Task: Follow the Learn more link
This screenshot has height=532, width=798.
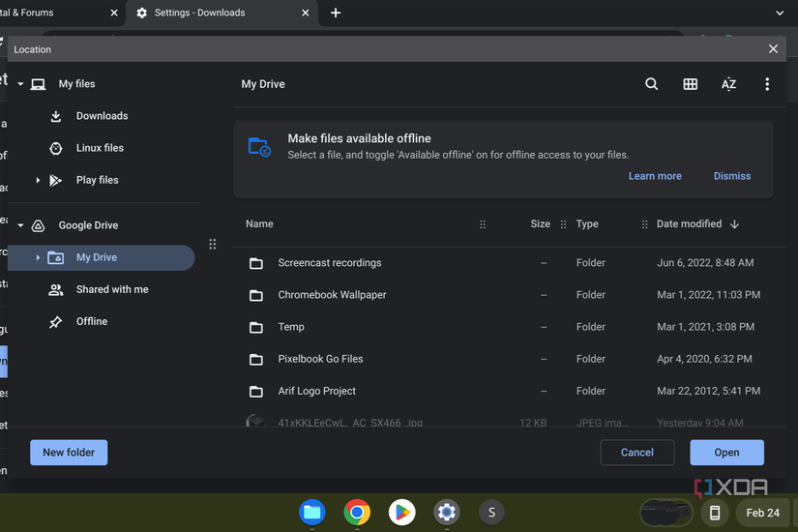Action: [x=655, y=176]
